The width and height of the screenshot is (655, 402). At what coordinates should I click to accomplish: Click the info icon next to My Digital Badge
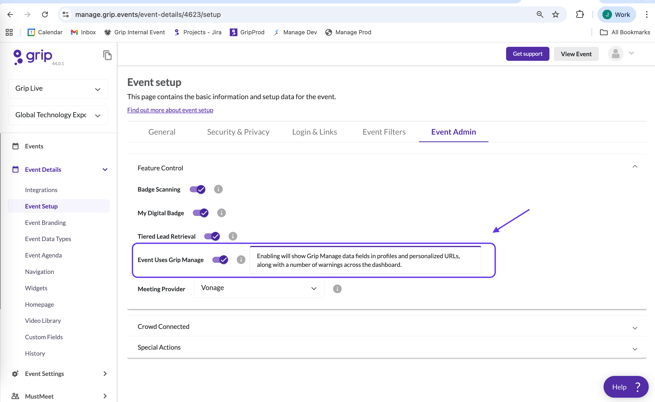(x=221, y=213)
